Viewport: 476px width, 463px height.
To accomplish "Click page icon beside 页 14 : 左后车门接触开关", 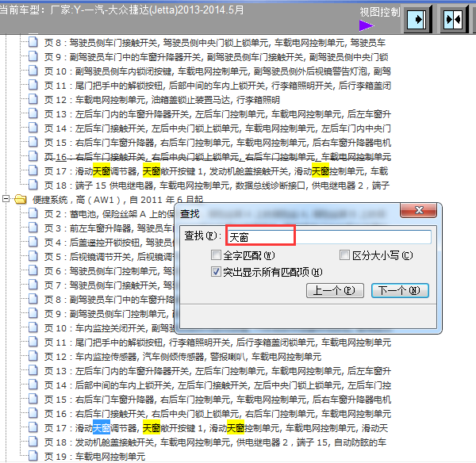I will pos(33,128).
